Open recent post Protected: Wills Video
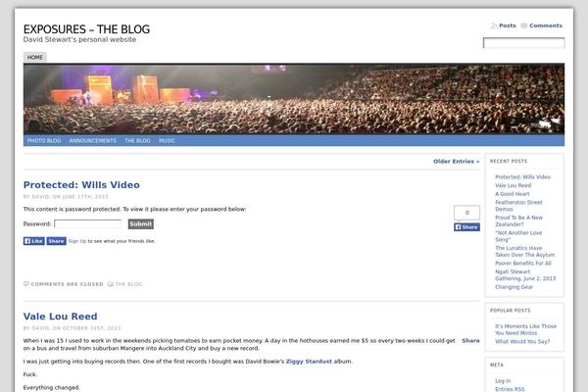Image resolution: width=588 pixels, height=392 pixels. [x=522, y=177]
